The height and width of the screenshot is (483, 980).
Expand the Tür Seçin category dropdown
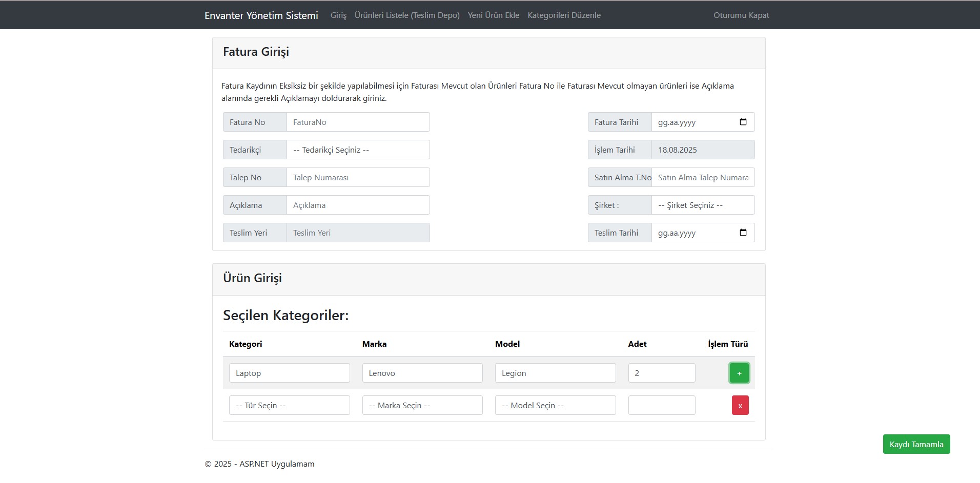pyautogui.click(x=289, y=405)
